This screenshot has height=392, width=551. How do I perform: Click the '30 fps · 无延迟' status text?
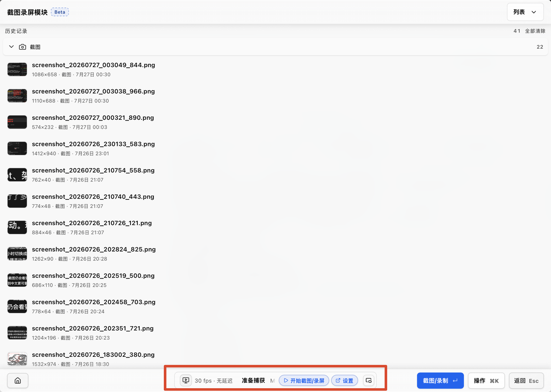point(214,381)
